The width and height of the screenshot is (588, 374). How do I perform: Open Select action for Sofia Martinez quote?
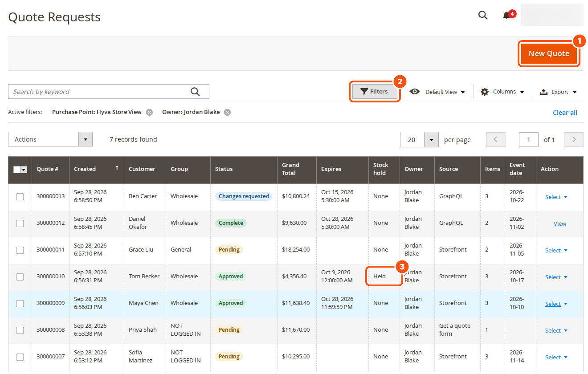click(556, 357)
